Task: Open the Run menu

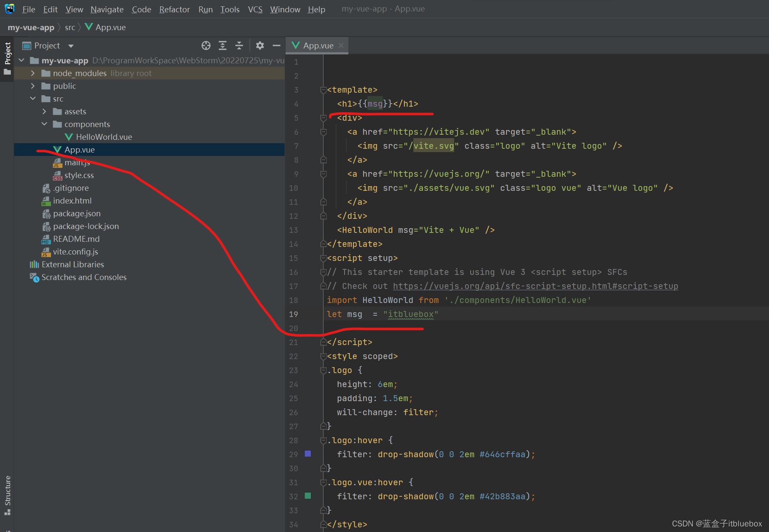Action: point(206,9)
